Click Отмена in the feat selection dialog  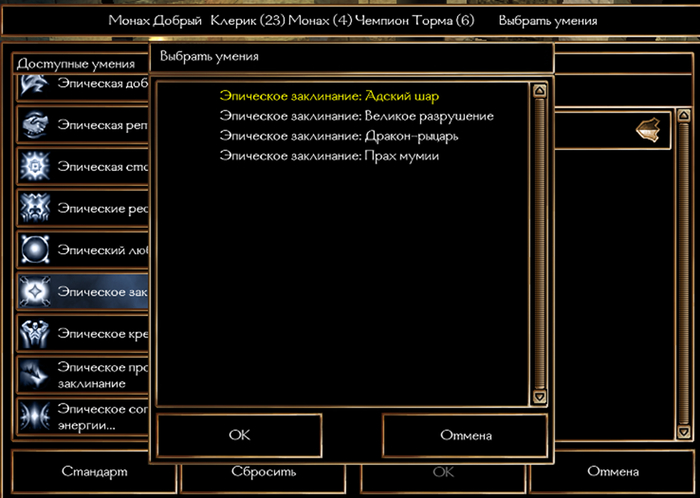coord(465,436)
